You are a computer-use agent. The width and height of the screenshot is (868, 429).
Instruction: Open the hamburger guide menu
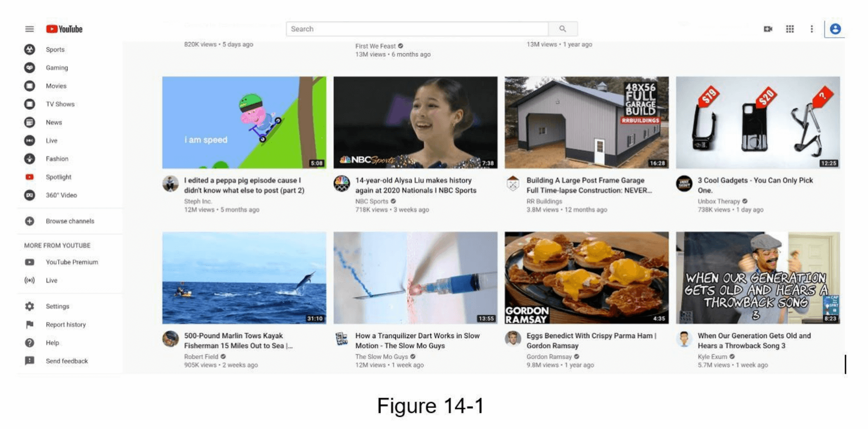[29, 29]
